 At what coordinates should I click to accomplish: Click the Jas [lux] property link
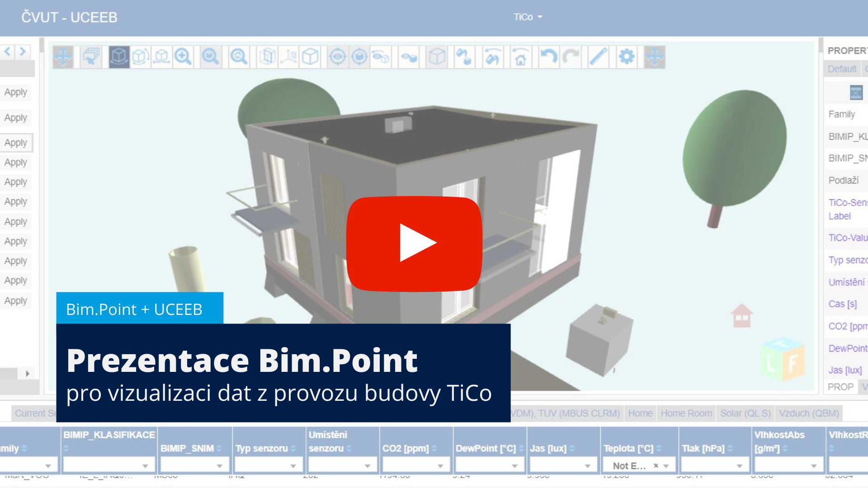845,370
